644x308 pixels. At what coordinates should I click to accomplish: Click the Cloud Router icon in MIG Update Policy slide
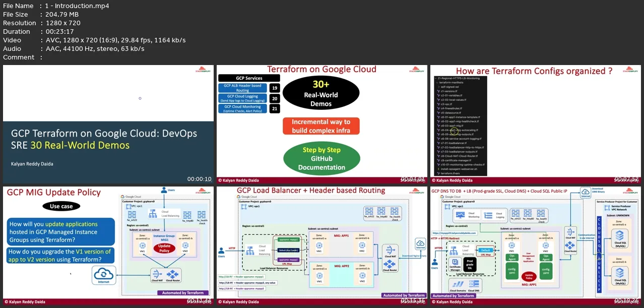(173, 273)
